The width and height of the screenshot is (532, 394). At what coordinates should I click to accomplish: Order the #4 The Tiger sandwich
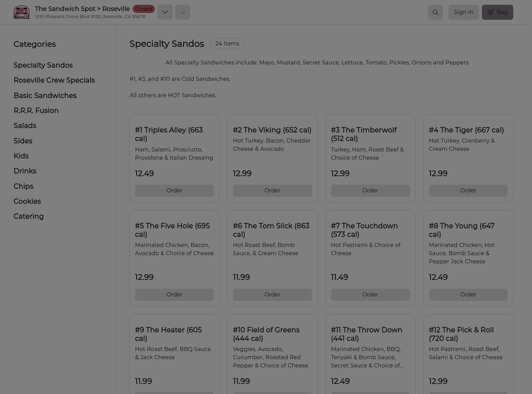(x=468, y=191)
